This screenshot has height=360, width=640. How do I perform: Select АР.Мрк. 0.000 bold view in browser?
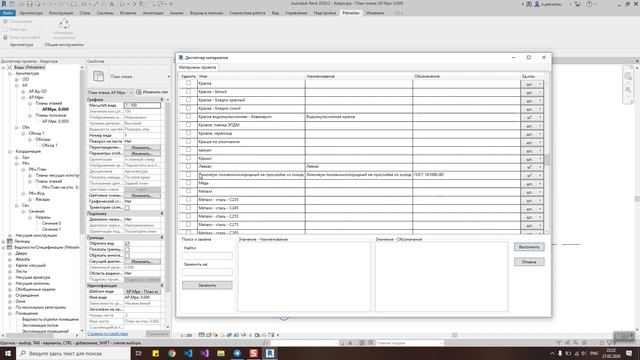(56, 109)
